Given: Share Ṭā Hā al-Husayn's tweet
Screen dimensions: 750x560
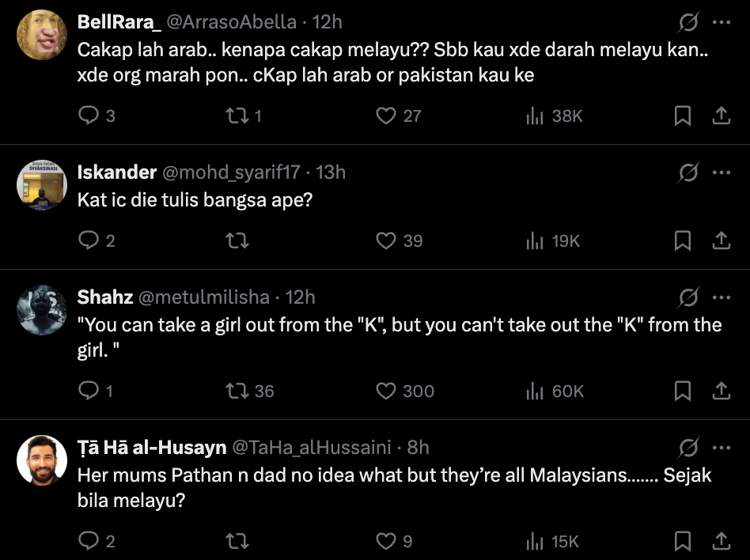Looking at the screenshot, I should coord(722,541).
